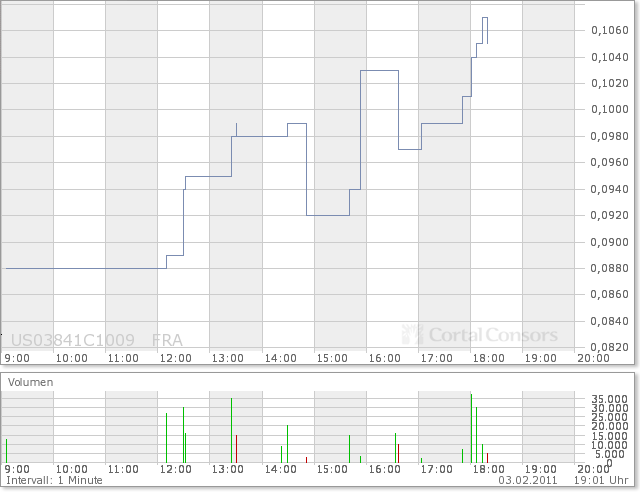This screenshot has width=640, height=492.
Task: Click 19:00 on the price chart time axis
Action: (x=540, y=358)
